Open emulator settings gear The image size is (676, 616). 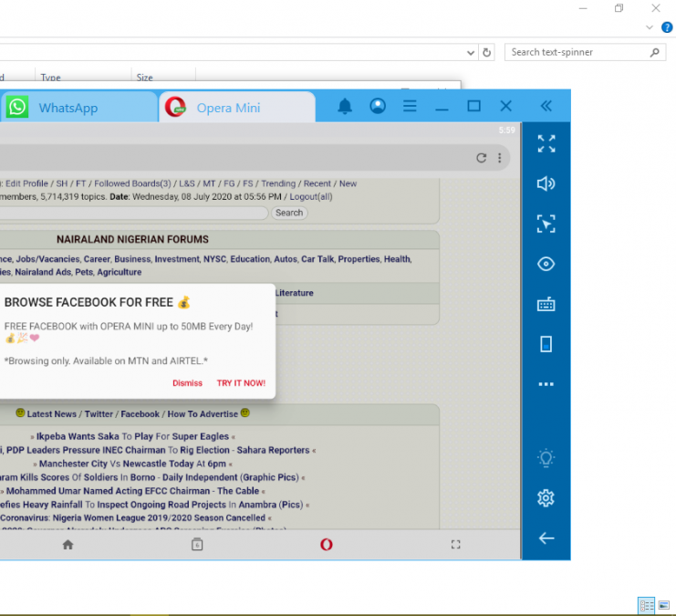click(546, 498)
